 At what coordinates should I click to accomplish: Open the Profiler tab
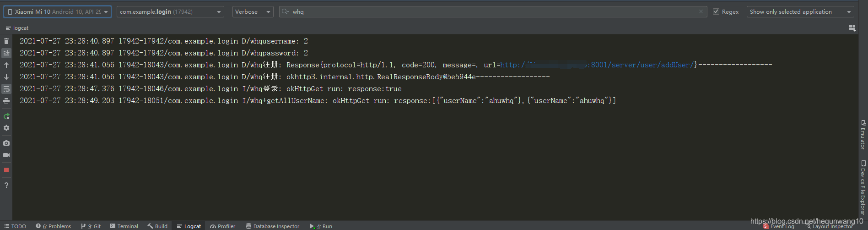pyautogui.click(x=223, y=226)
